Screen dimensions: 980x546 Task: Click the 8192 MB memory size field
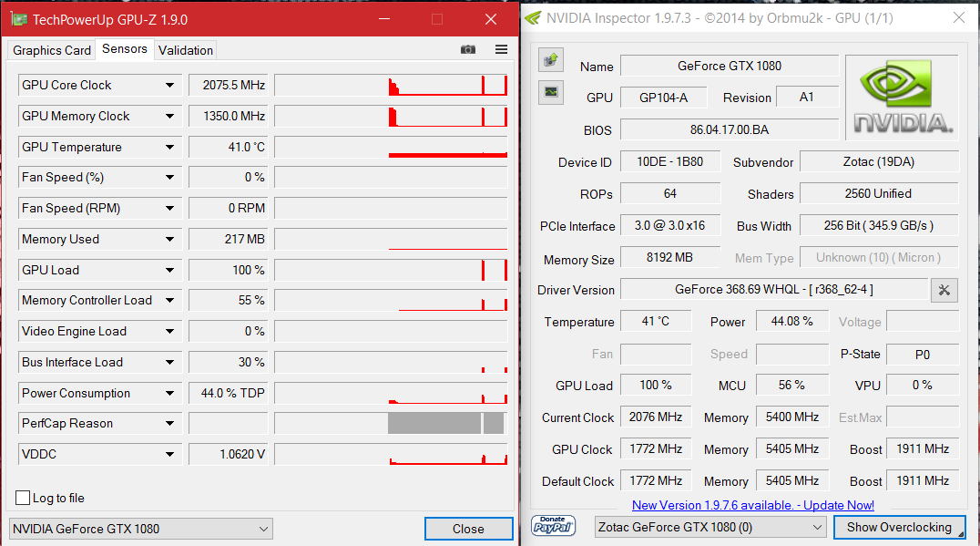[670, 257]
